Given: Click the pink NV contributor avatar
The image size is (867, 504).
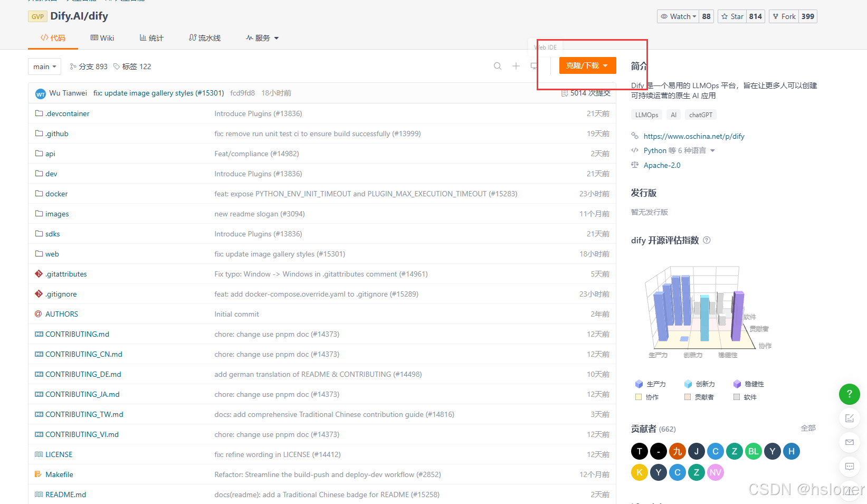Looking at the screenshot, I should [x=716, y=472].
